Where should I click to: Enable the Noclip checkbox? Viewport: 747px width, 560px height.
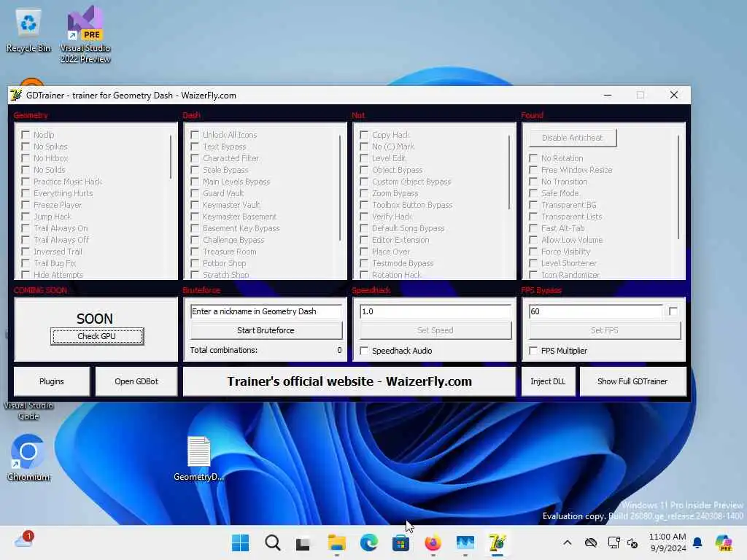click(x=26, y=135)
